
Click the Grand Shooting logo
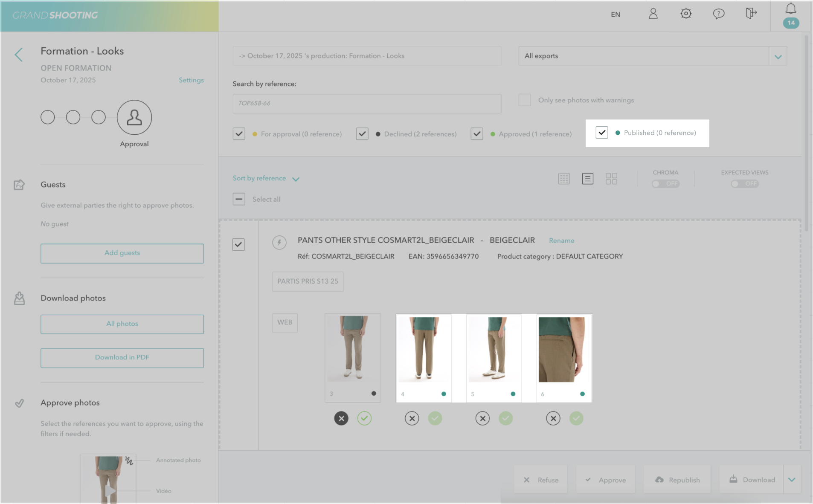point(55,15)
